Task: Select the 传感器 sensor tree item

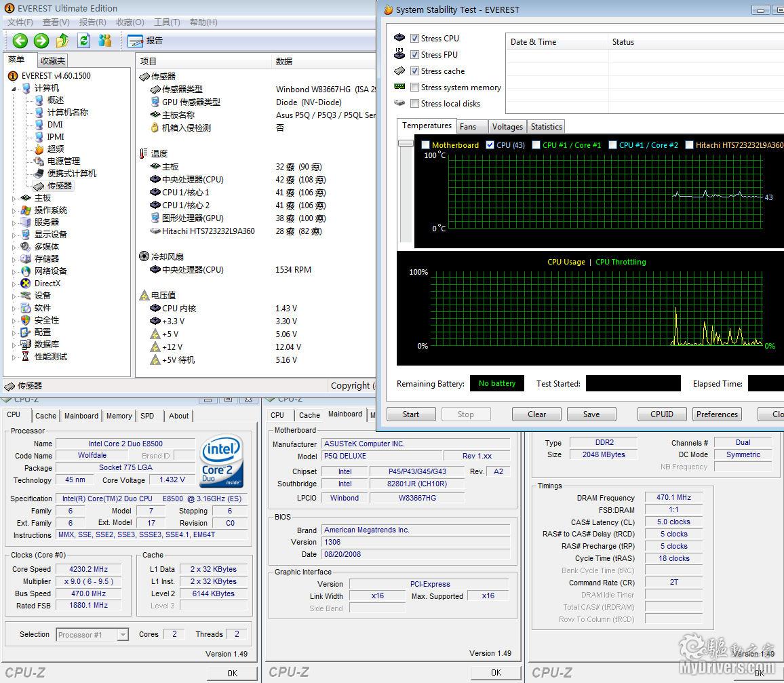Action: [x=54, y=185]
